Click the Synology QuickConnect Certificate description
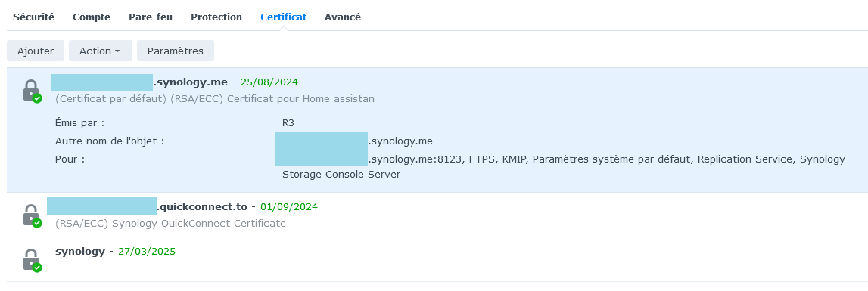Screen dimensions: 868x291 point(170,224)
